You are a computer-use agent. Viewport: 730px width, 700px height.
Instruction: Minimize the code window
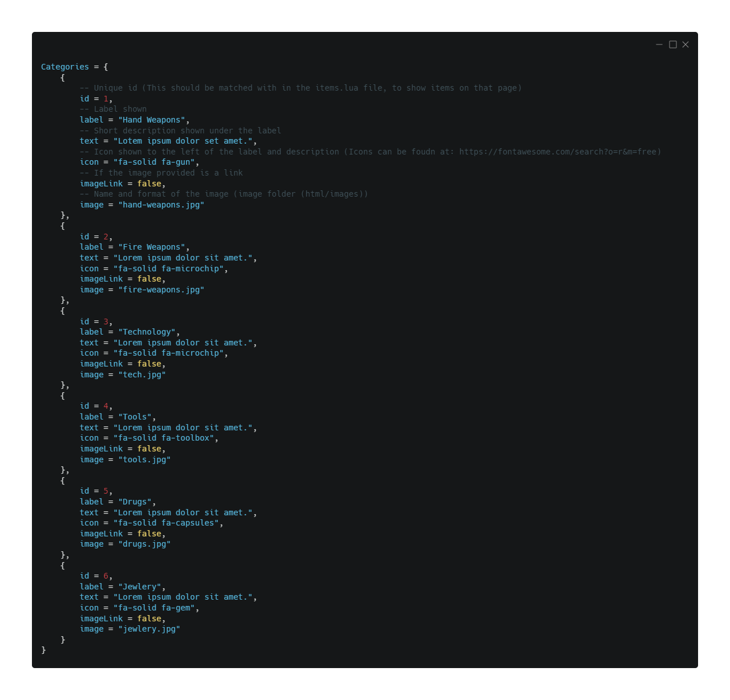[x=659, y=44]
